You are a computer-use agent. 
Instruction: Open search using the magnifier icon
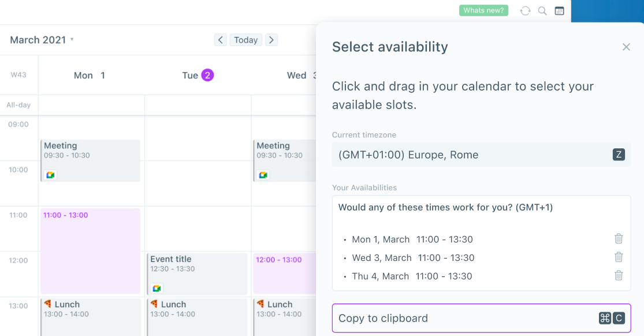point(542,10)
